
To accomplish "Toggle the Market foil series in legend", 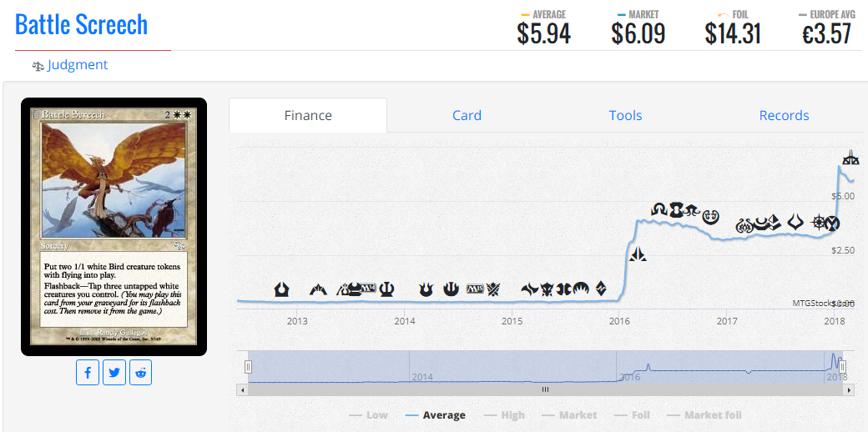I will 704,414.
